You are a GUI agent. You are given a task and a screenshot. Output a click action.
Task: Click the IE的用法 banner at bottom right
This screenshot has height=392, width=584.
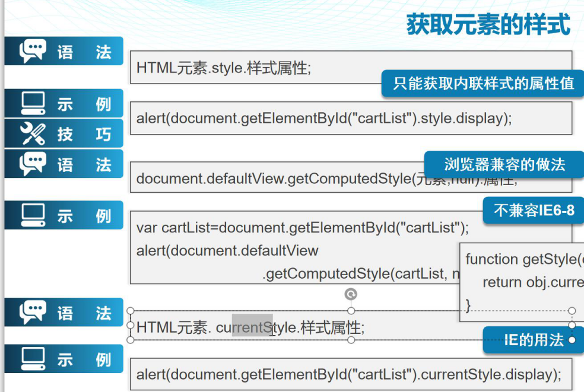(533, 340)
